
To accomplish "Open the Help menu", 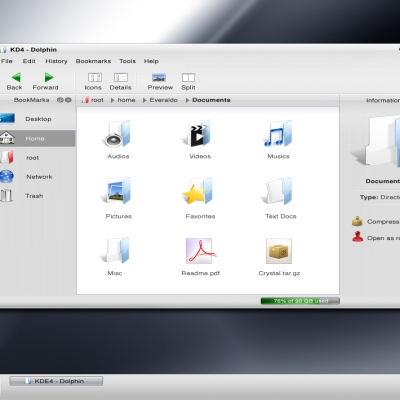I will [151, 61].
